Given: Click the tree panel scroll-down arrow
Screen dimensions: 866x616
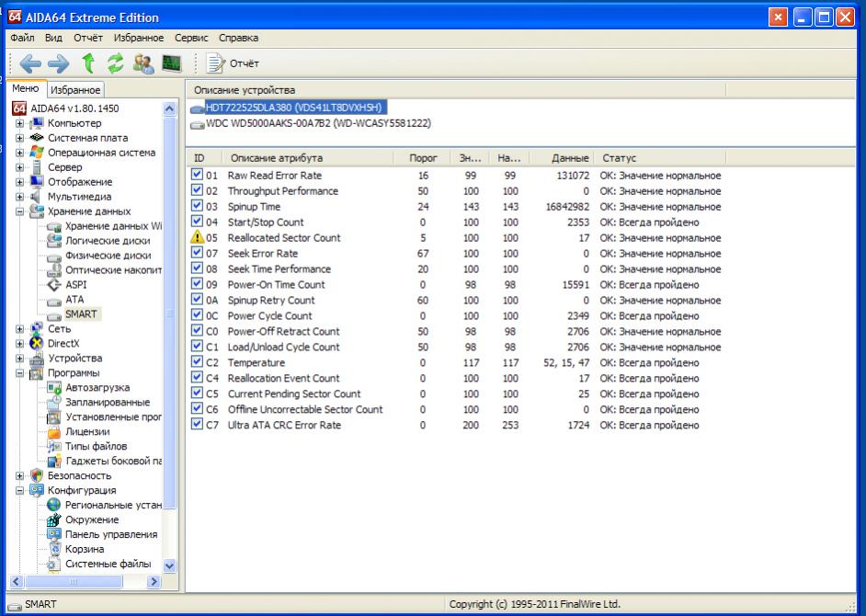Looking at the screenshot, I should [168, 565].
